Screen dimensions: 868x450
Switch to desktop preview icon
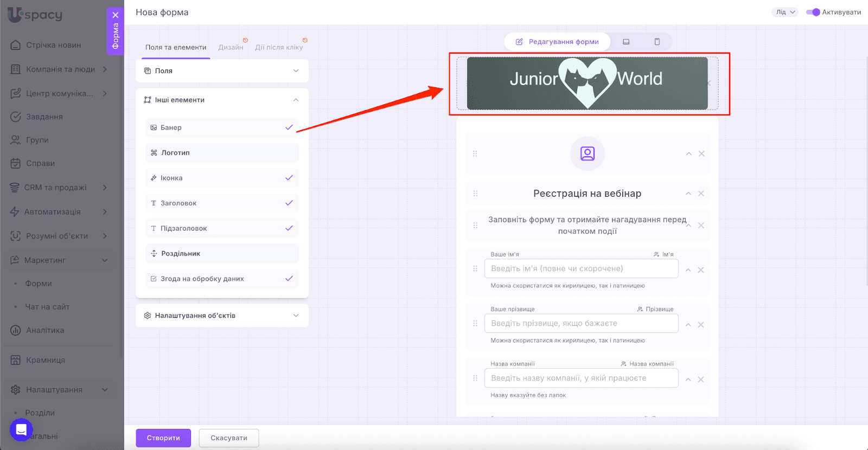(x=626, y=42)
